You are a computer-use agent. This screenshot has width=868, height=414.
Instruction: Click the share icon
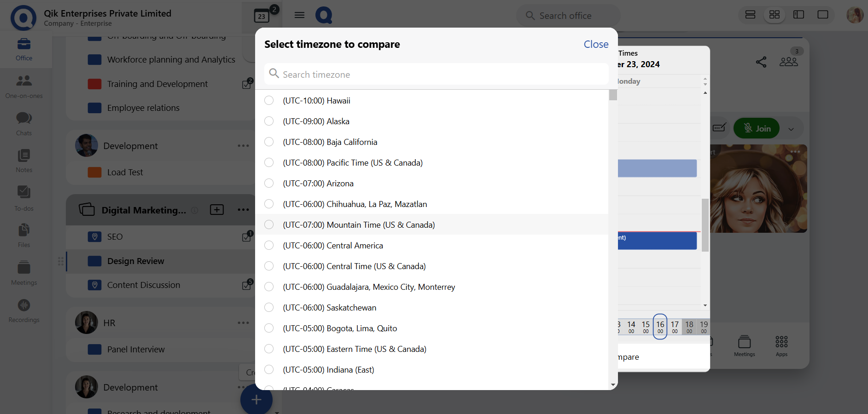click(x=761, y=62)
